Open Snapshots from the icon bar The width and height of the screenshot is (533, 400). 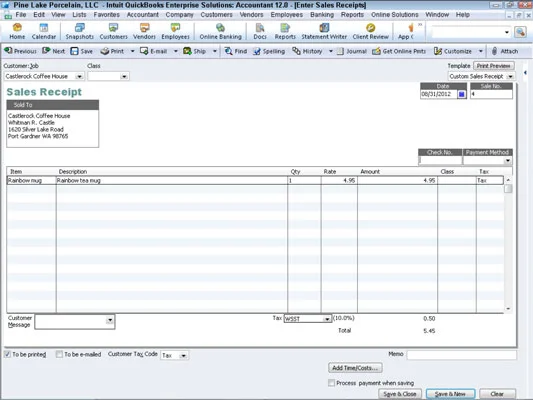[80, 31]
